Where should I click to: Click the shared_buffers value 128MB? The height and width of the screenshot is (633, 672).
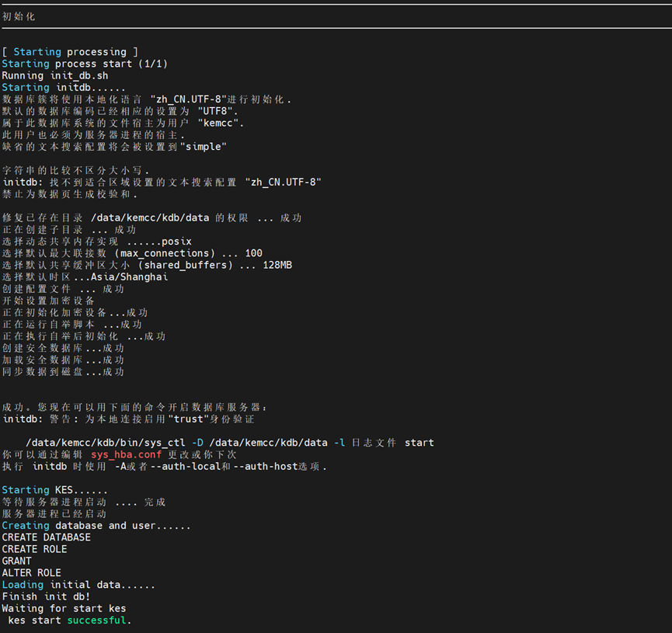(277, 265)
